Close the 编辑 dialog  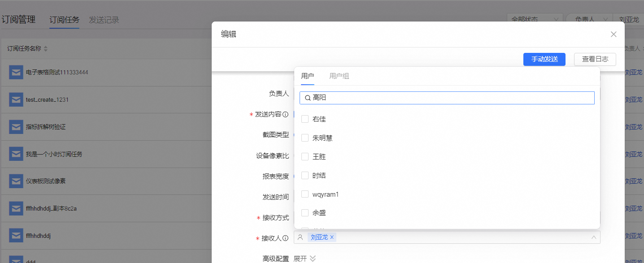pos(614,34)
